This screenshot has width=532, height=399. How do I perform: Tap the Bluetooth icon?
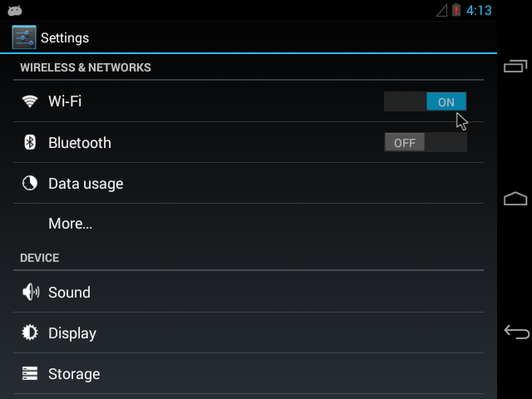point(30,142)
